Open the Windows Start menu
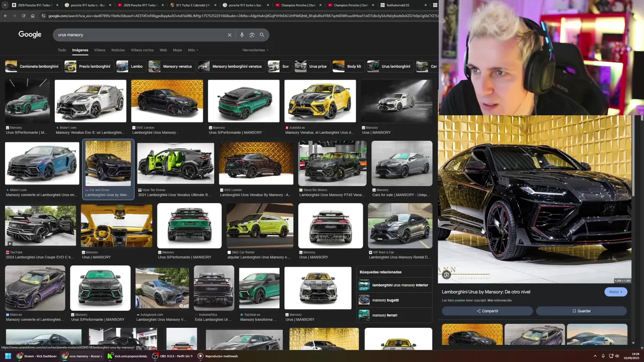The height and width of the screenshot is (362, 644). (8, 356)
